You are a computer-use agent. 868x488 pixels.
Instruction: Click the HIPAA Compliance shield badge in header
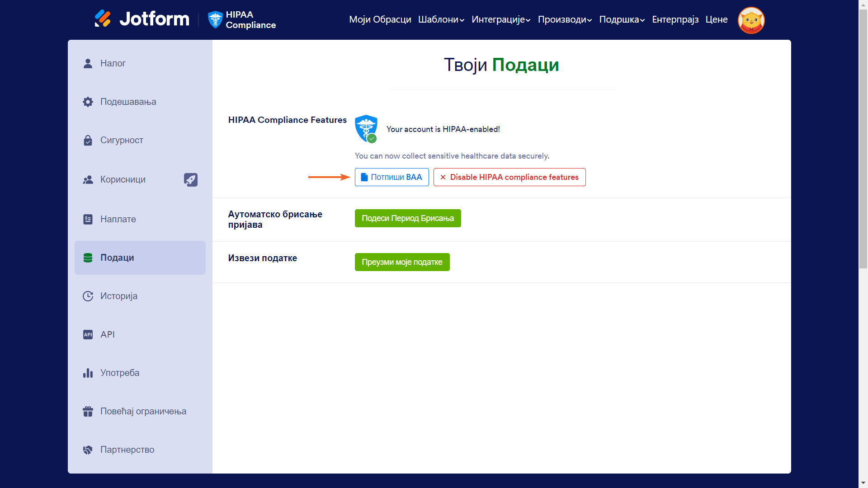215,19
